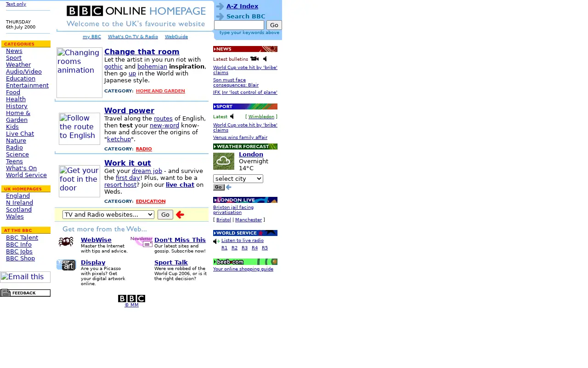Click the arrow icon beside Search BBC
This screenshot has width=588, height=368.
point(220,17)
